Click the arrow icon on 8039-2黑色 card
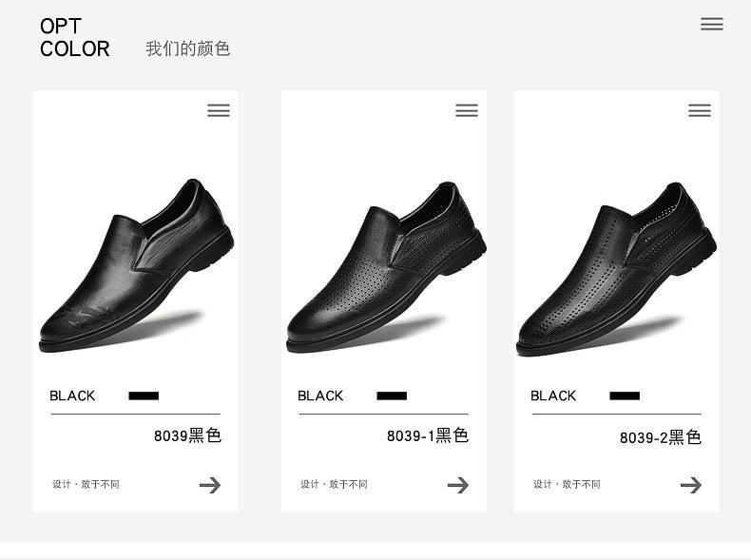 691,485
